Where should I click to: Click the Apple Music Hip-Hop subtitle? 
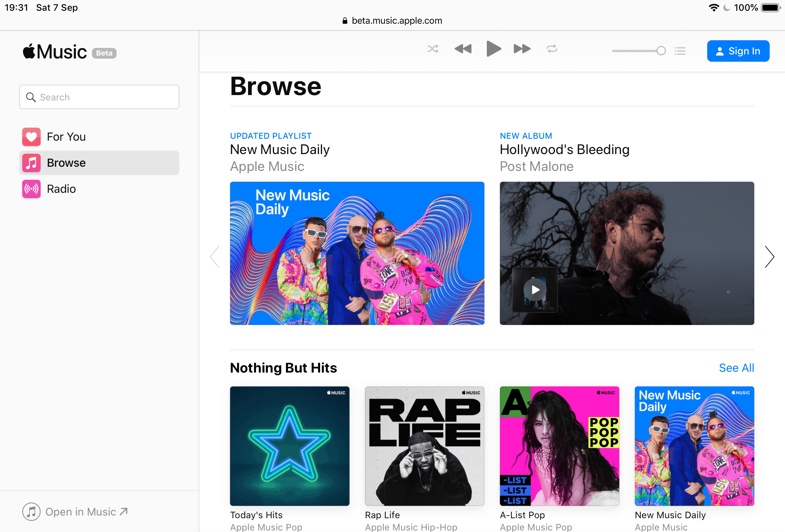click(x=411, y=527)
